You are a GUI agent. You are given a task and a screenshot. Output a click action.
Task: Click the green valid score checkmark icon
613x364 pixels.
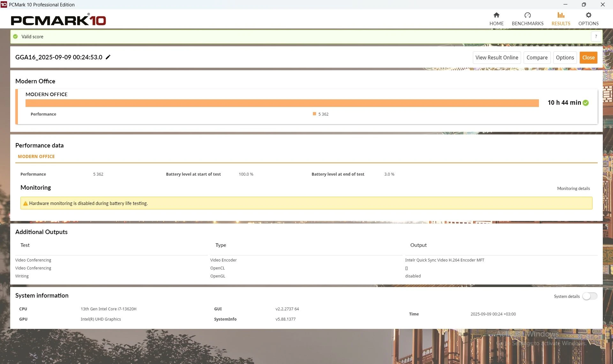point(15,37)
